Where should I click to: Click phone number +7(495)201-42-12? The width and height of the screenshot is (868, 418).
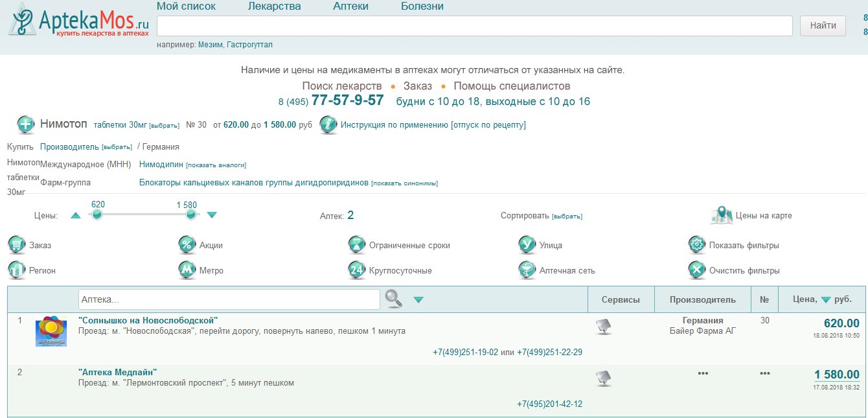click(549, 404)
